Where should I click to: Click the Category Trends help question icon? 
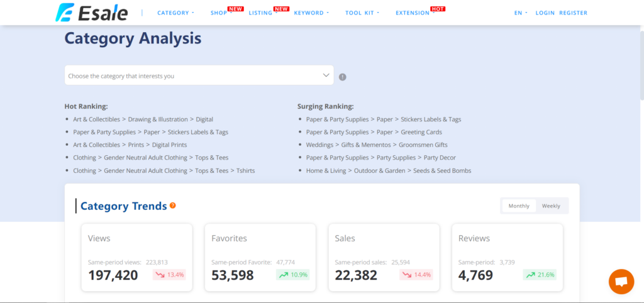tap(173, 206)
